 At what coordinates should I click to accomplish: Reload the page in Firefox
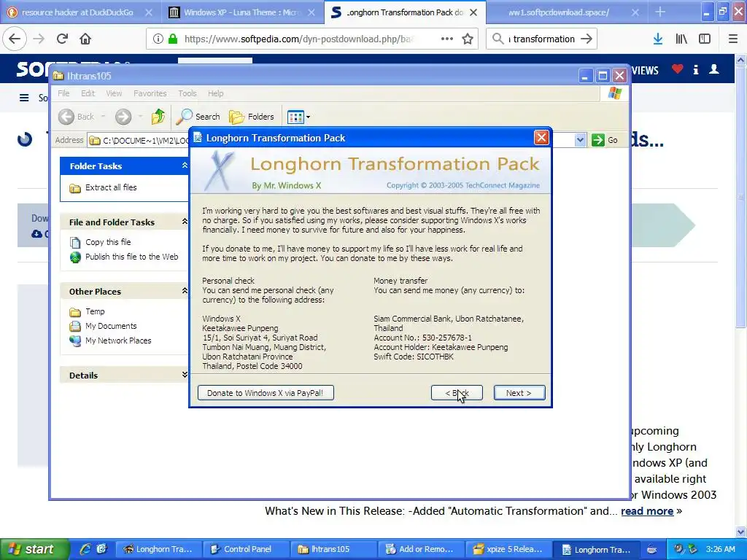point(62,39)
